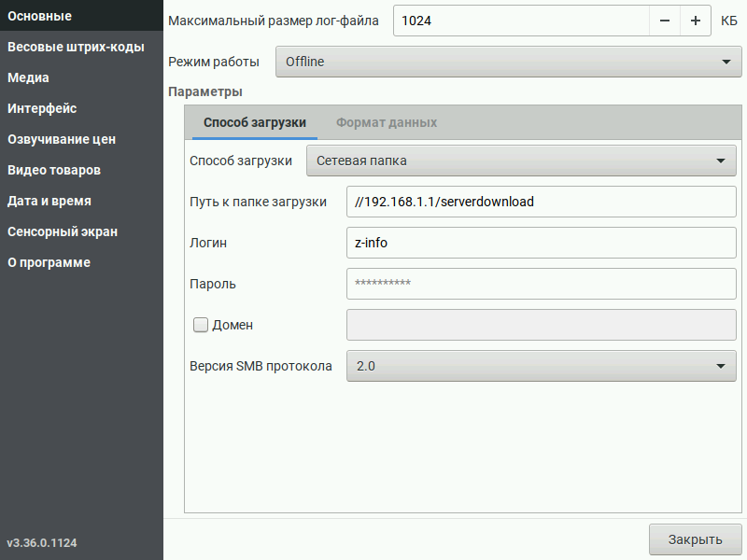The width and height of the screenshot is (747, 560).
Task: Expand the Режим работы dropdown
Action: coord(508,62)
